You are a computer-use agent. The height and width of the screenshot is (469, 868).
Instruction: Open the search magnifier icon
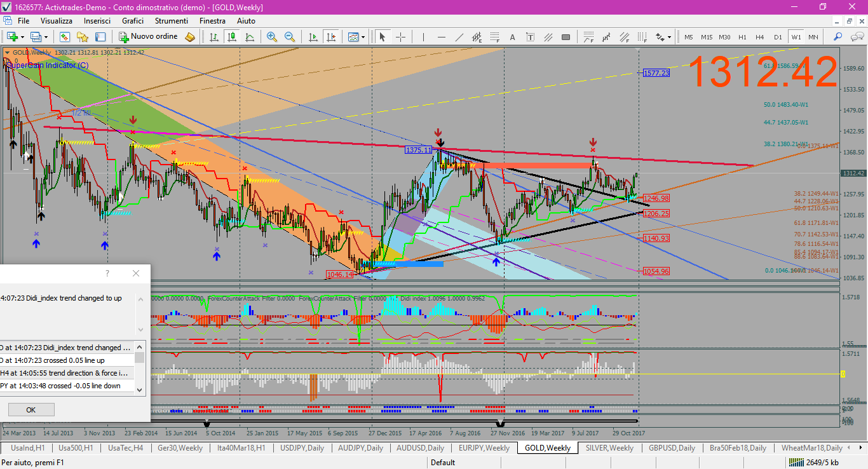click(837, 37)
